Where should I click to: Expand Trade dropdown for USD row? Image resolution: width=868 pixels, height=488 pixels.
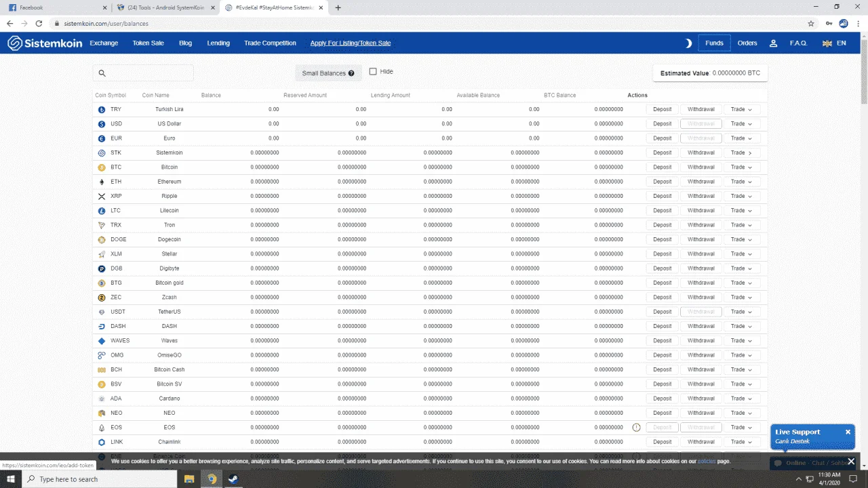(x=742, y=124)
